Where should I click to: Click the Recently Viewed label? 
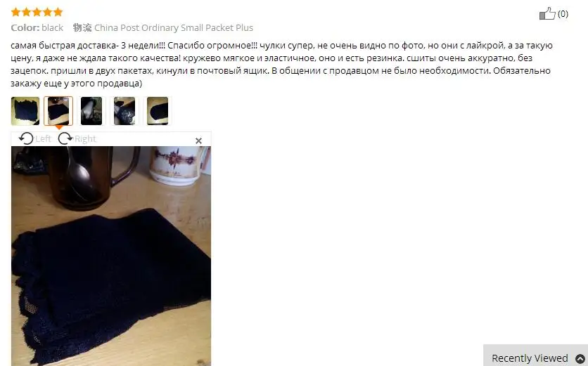[530, 358]
